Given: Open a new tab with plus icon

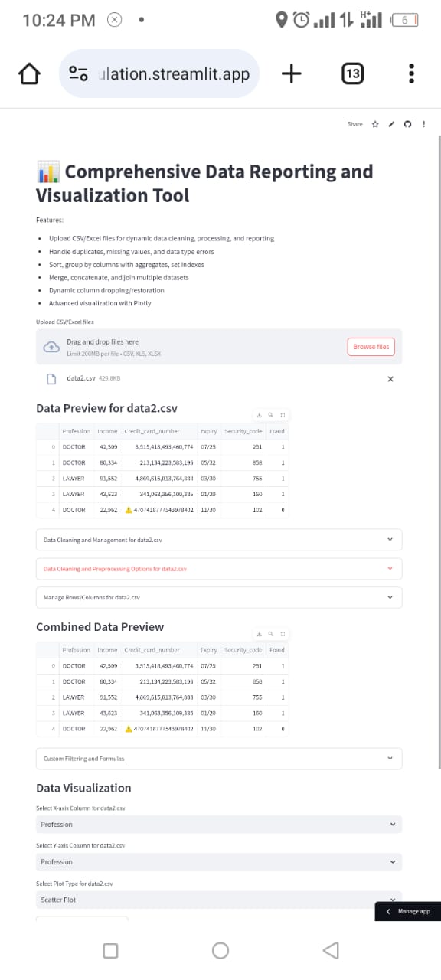Looking at the screenshot, I should (291, 73).
